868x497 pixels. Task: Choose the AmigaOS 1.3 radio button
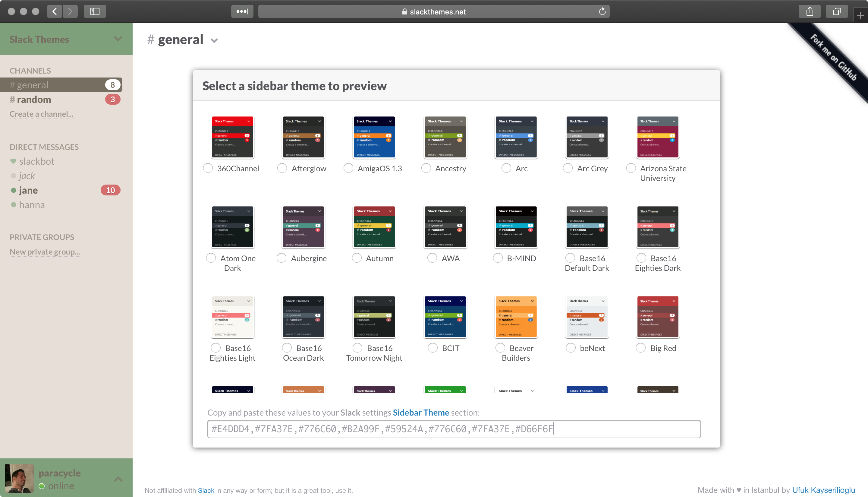[x=348, y=168]
